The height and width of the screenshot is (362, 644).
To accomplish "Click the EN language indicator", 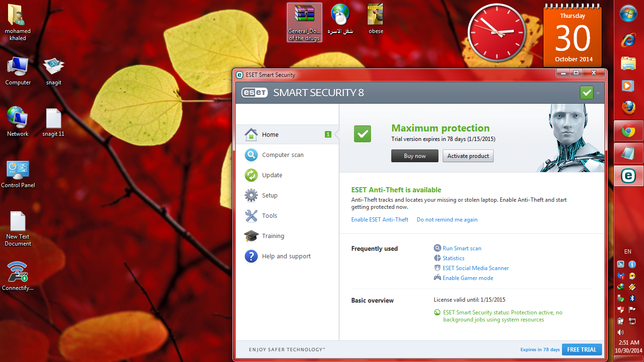I will click(x=628, y=252).
